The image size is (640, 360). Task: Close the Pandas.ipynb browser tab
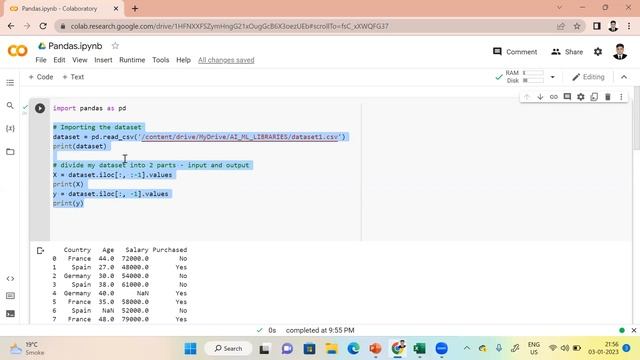point(116,9)
